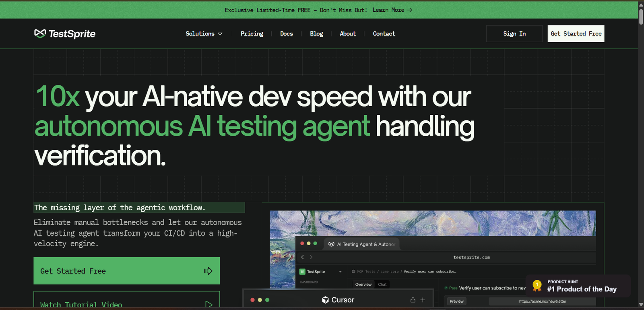Click the TestSprite logo in header
Viewport: 644px width, 310px height.
click(65, 34)
